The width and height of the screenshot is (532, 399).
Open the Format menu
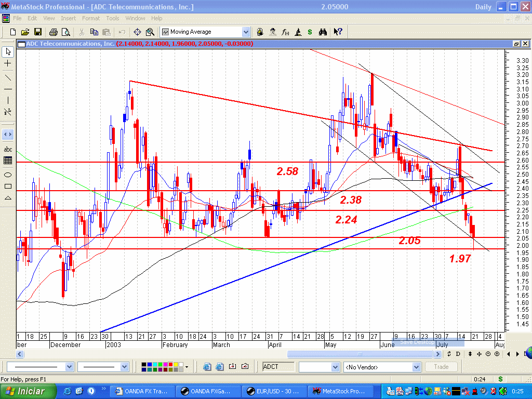tap(91, 18)
